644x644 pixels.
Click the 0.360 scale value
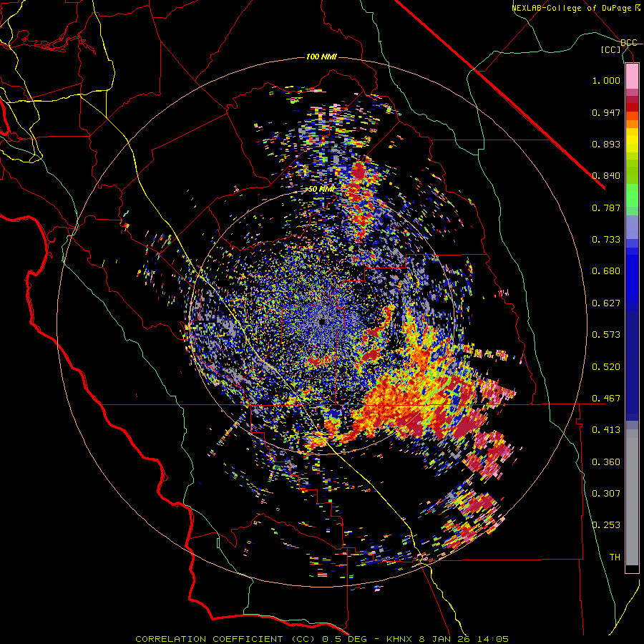tap(606, 462)
